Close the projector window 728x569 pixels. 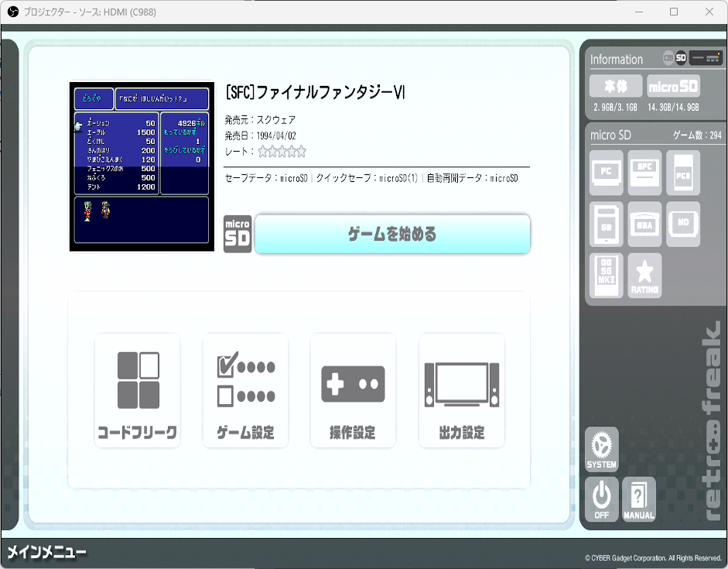click(709, 12)
